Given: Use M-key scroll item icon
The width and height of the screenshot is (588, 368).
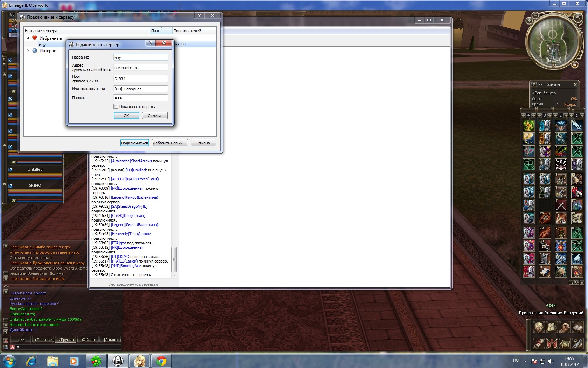Looking at the screenshot, I should (x=545, y=271).
